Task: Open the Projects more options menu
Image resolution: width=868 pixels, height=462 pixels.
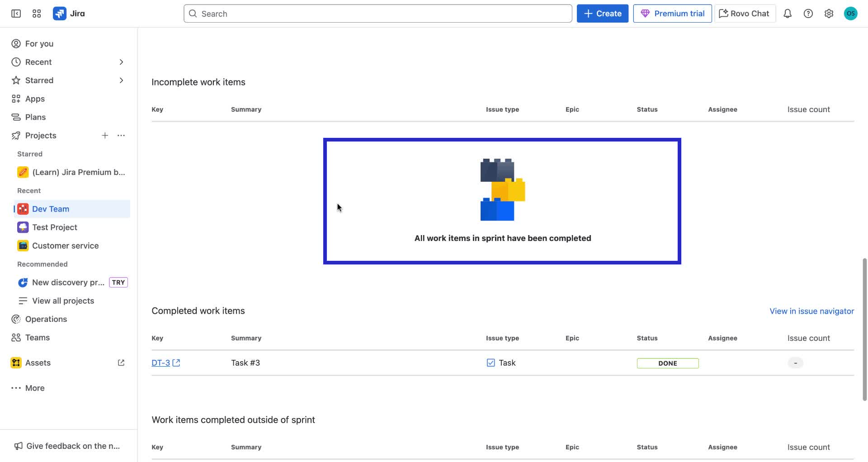Action: 121,135
